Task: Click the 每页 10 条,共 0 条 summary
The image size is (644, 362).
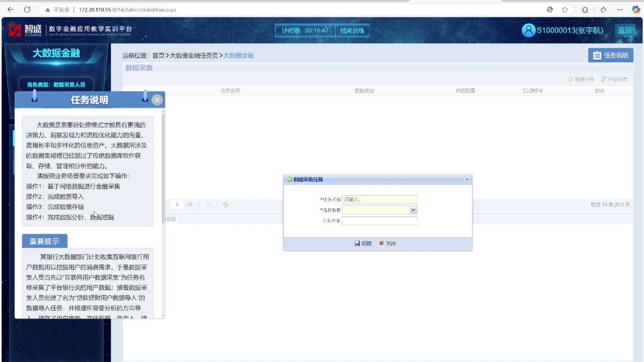Action: [x=610, y=205]
